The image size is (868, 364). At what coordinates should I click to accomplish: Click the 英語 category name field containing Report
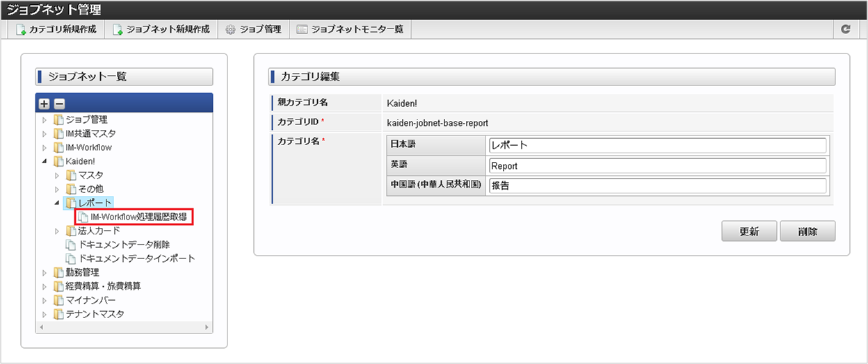pyautogui.click(x=658, y=165)
